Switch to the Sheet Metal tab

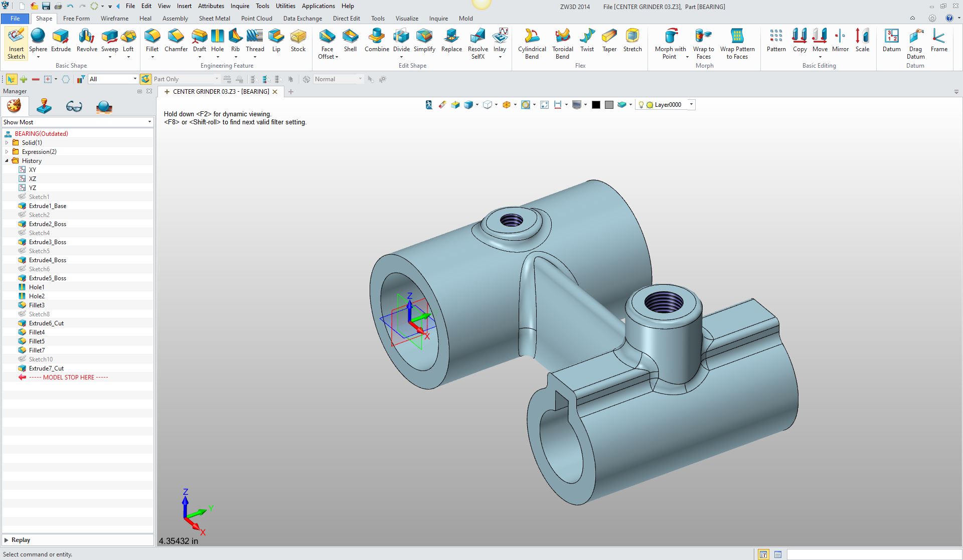coord(214,19)
